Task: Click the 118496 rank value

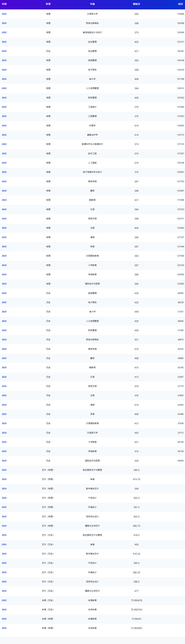Action: click(x=180, y=14)
